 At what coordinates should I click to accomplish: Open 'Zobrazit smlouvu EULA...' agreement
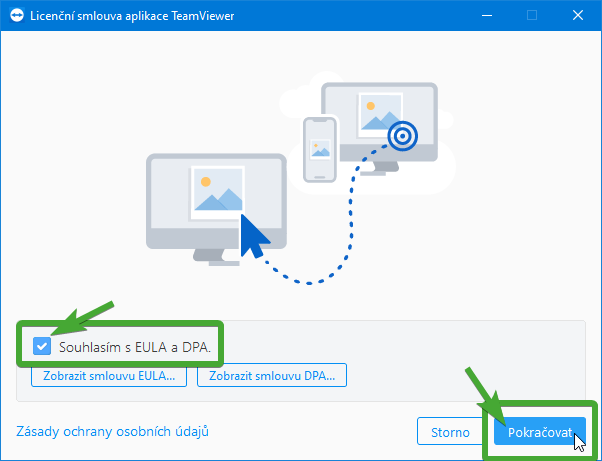click(109, 376)
